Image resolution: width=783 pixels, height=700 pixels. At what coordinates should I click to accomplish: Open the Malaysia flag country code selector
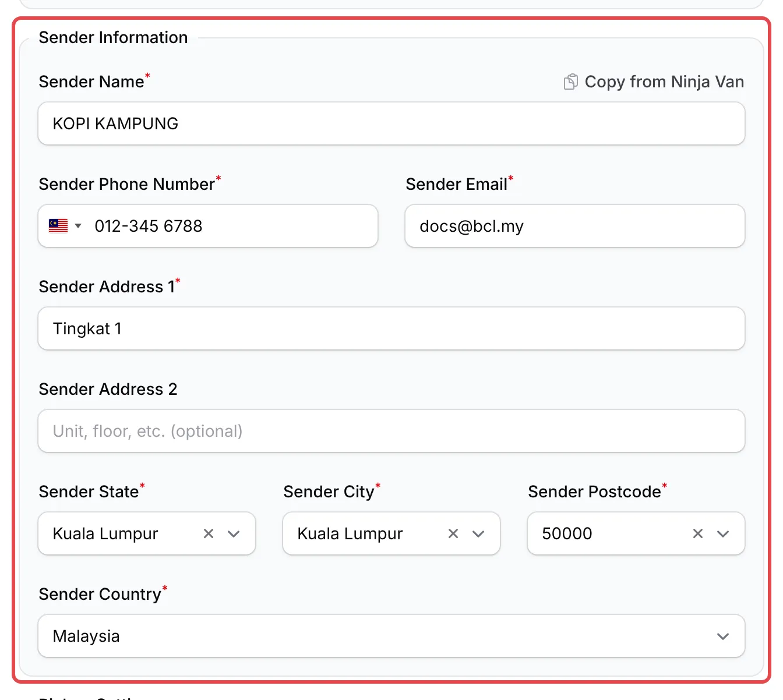[x=65, y=226]
